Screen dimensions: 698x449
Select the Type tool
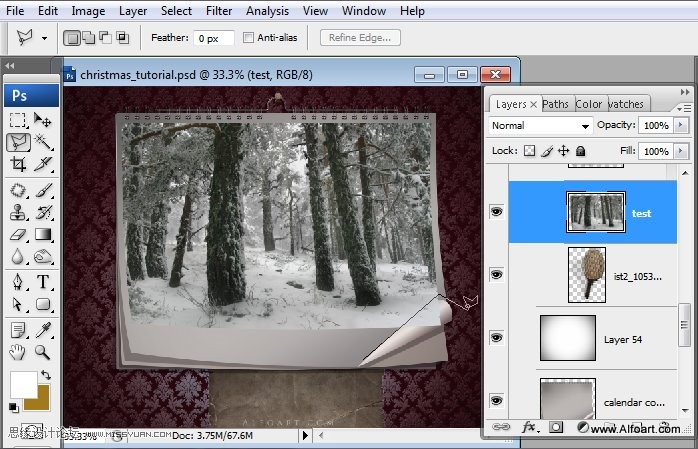[43, 282]
